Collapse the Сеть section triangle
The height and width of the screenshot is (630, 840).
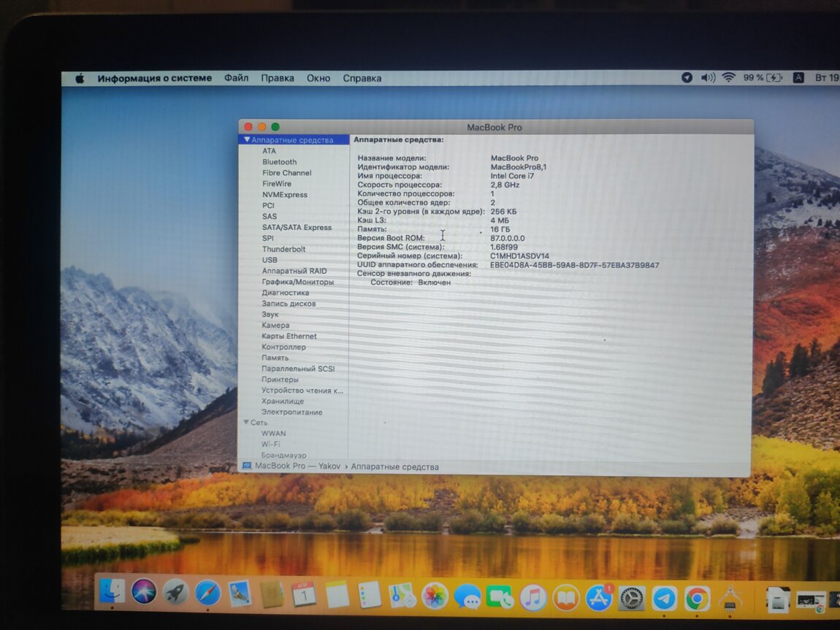coord(246,423)
